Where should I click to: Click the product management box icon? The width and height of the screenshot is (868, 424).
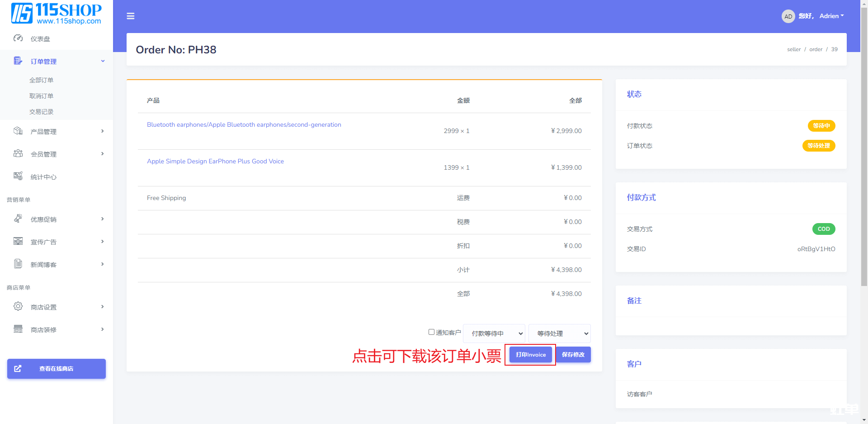[18, 131]
